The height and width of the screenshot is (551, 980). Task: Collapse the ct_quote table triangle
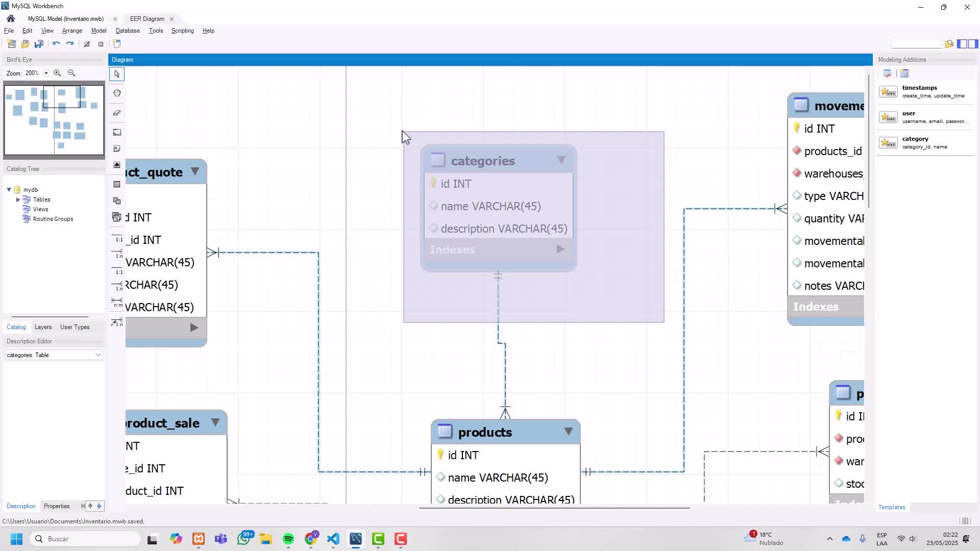click(x=195, y=171)
